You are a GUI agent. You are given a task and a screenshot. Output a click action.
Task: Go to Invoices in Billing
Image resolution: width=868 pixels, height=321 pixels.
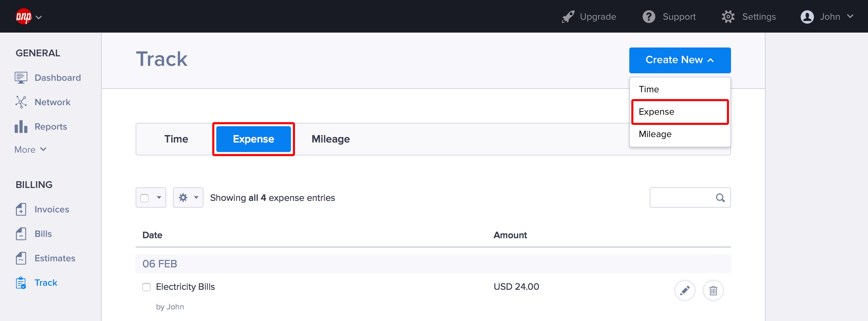click(x=52, y=209)
